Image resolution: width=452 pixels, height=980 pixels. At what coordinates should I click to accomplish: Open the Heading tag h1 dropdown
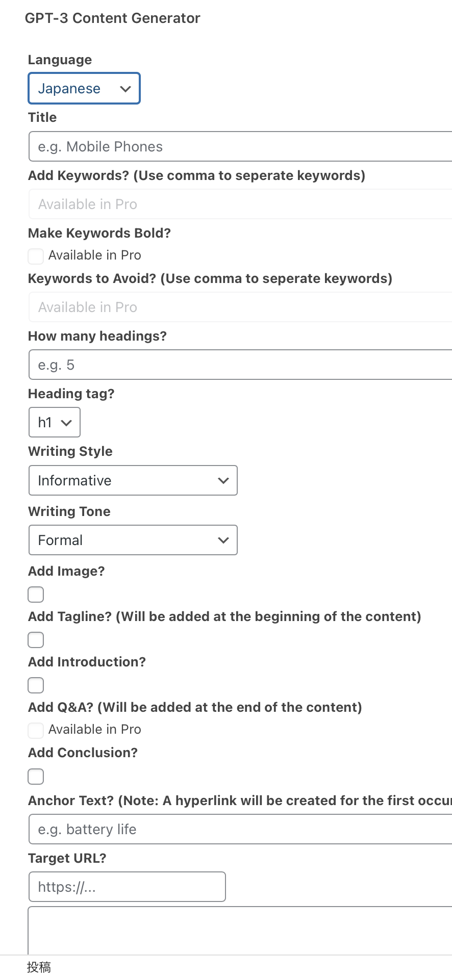(x=54, y=423)
